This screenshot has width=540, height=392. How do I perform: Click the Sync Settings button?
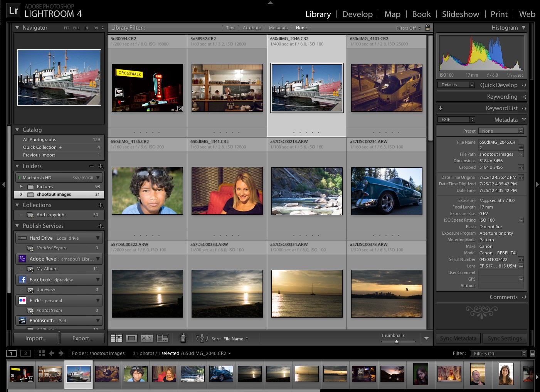(x=505, y=338)
